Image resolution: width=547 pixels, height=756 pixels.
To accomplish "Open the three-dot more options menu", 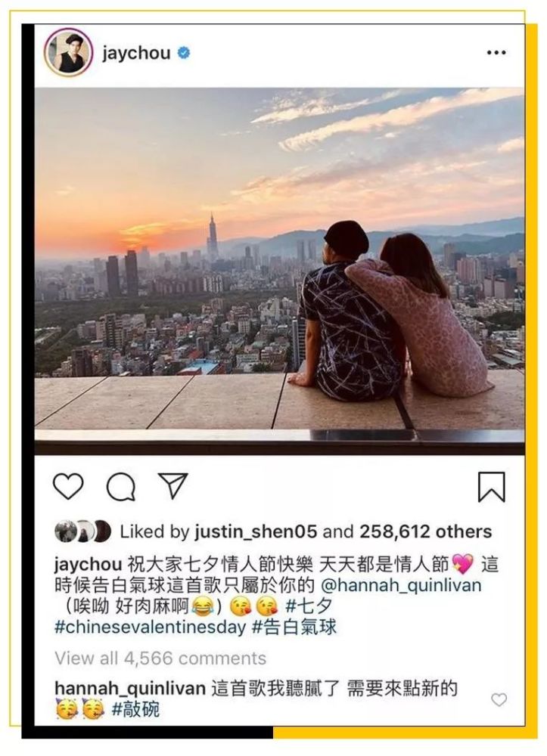I will [x=496, y=52].
